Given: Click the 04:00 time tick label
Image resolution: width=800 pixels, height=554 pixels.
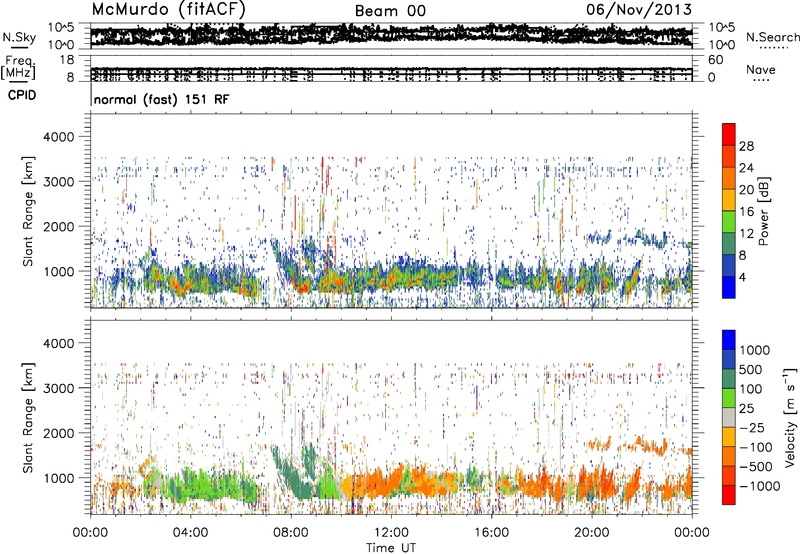Looking at the screenshot, I should [x=190, y=533].
